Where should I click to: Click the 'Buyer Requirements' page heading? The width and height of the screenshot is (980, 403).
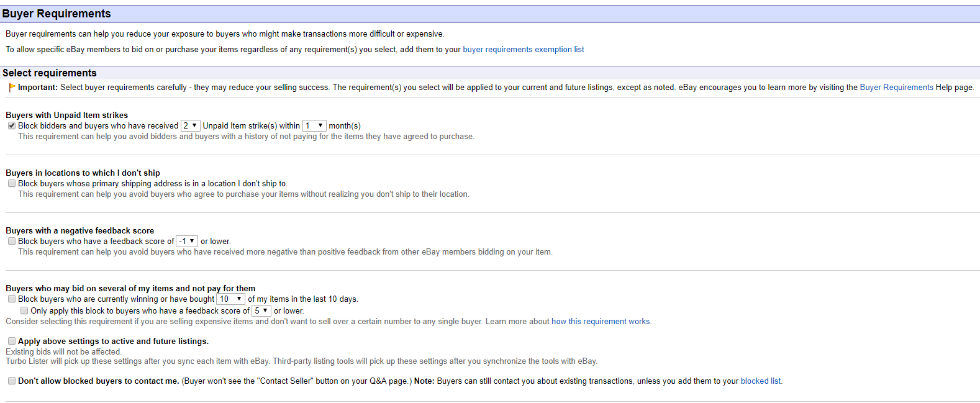57,14
